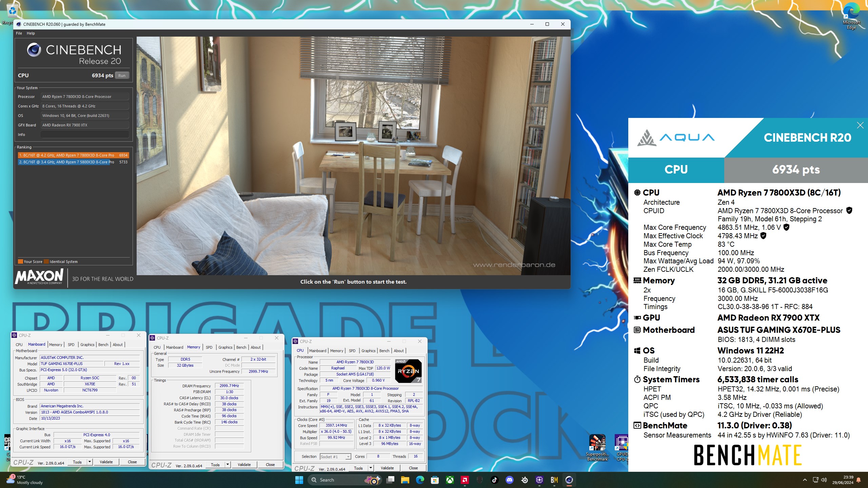Open Memory tab in Mainboard CPU-Z window
This screenshot has width=868, height=488.
(x=56, y=345)
